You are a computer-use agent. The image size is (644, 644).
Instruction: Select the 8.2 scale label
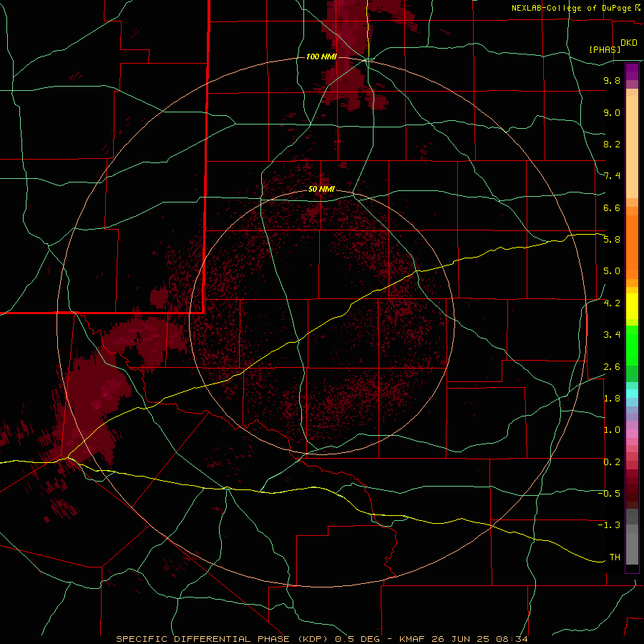pos(612,144)
